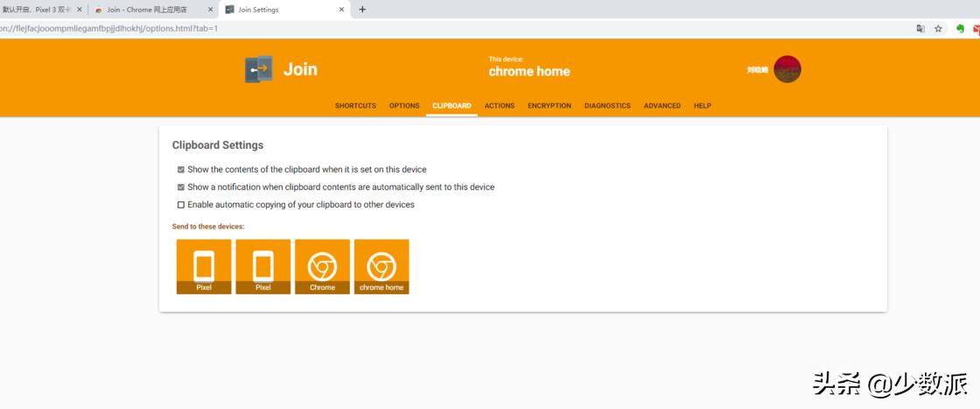980x409 pixels.
Task: Open the Help tab
Action: 702,106
